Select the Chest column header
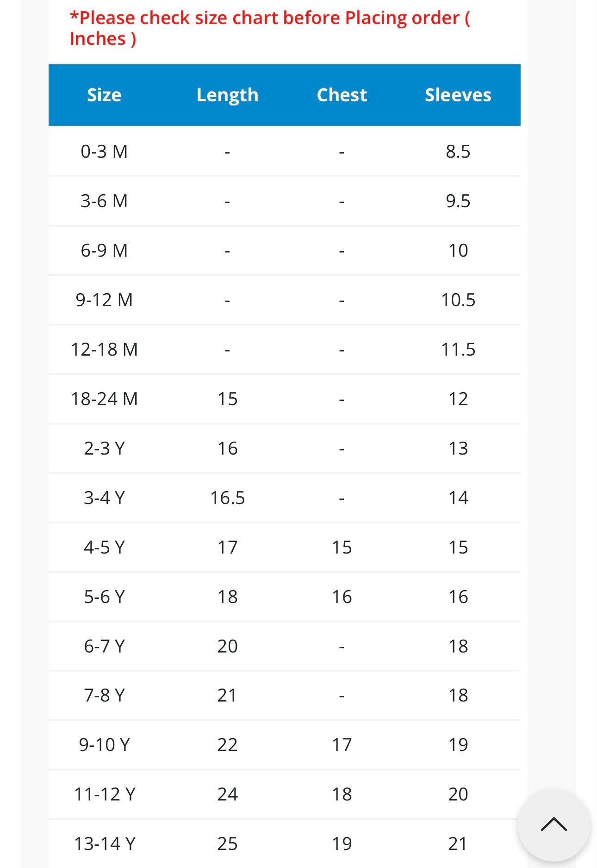This screenshot has width=597, height=868. point(342,95)
